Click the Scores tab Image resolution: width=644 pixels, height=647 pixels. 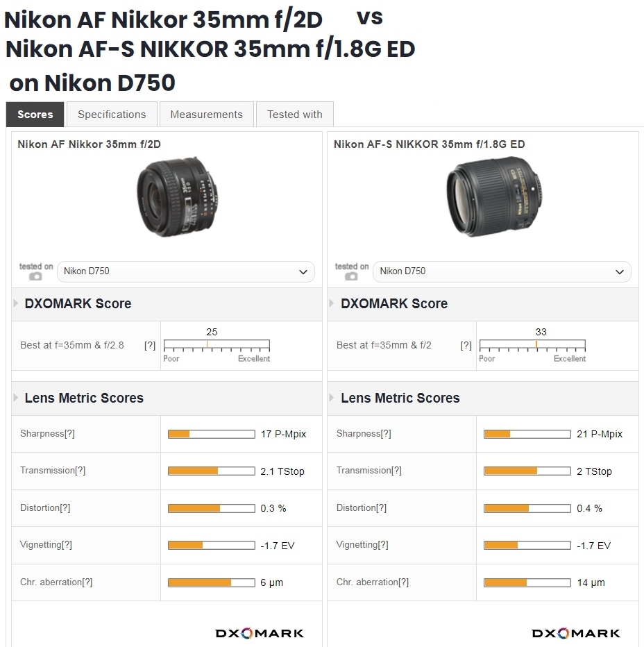coord(35,115)
